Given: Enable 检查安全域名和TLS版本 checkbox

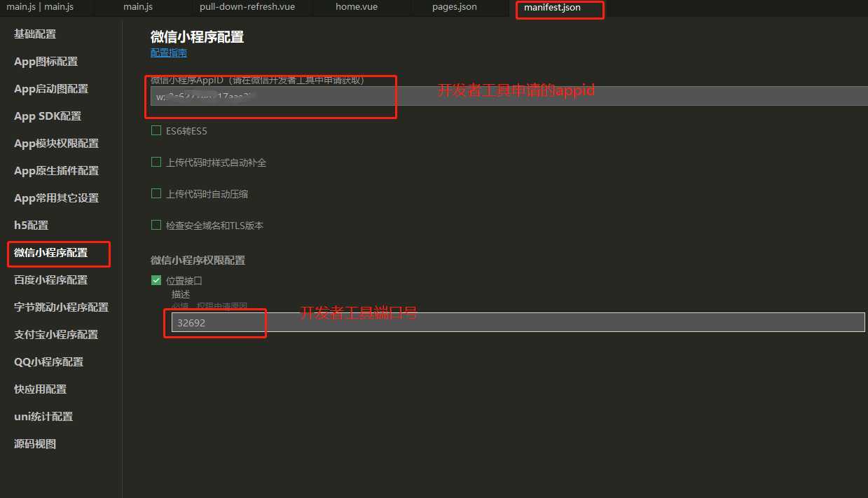Looking at the screenshot, I should coord(156,225).
